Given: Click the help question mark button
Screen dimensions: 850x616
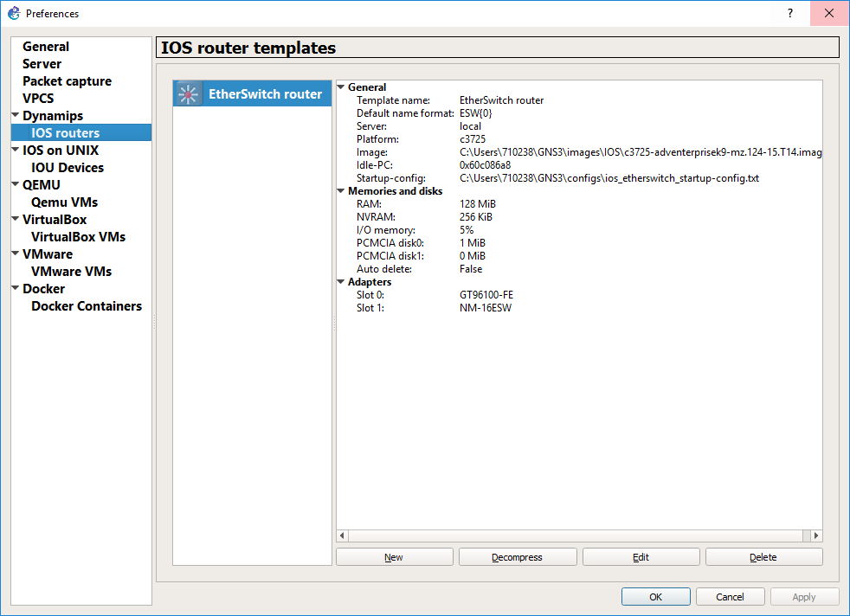Looking at the screenshot, I should [x=789, y=13].
